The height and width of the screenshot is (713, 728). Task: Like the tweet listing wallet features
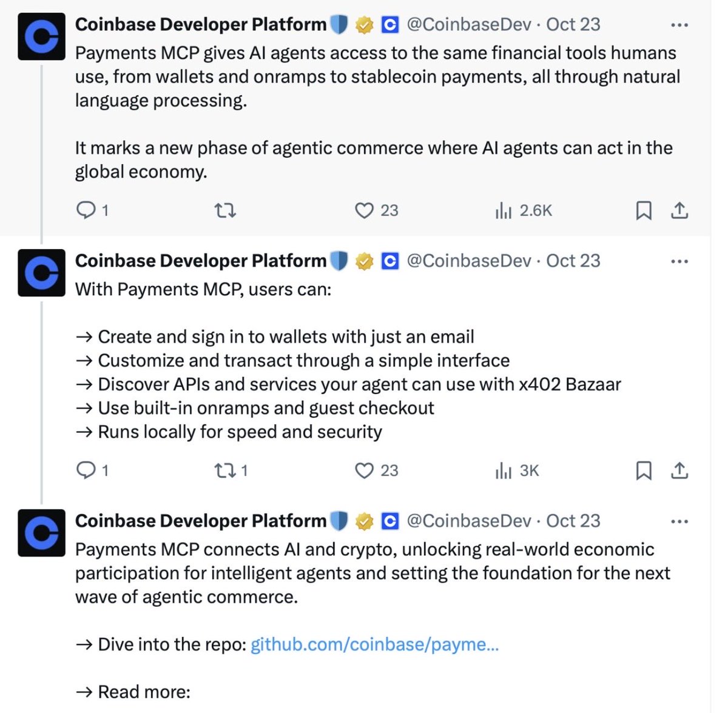(x=364, y=470)
